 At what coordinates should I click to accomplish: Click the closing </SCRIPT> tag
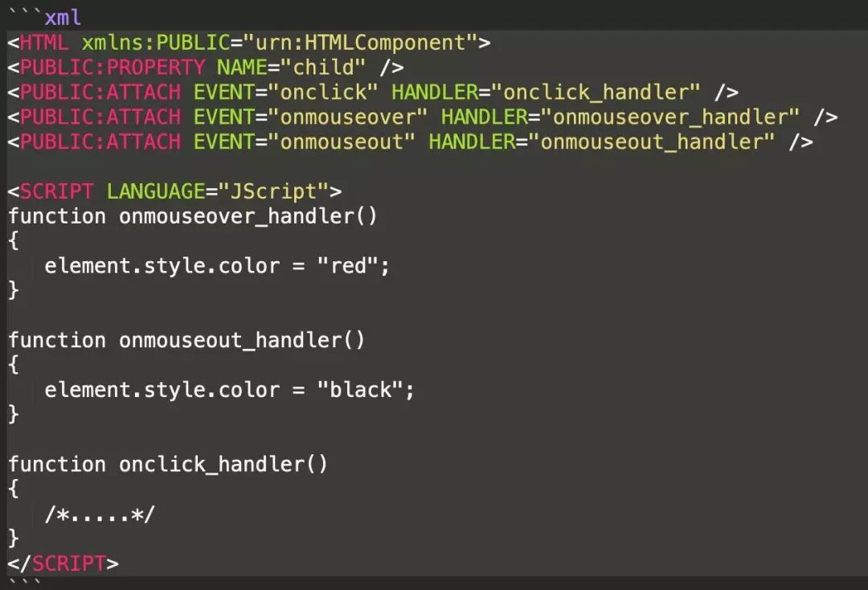(x=63, y=563)
